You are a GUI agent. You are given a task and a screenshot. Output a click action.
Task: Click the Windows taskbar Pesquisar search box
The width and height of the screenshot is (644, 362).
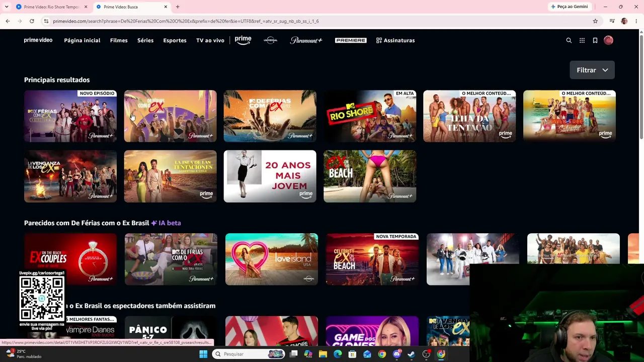248,354
